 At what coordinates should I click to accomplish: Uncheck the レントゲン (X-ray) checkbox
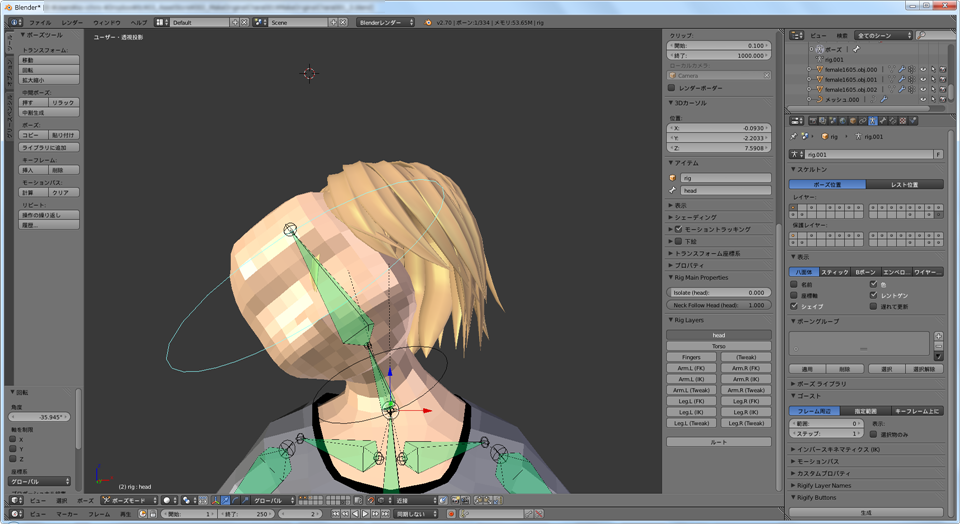point(874,295)
